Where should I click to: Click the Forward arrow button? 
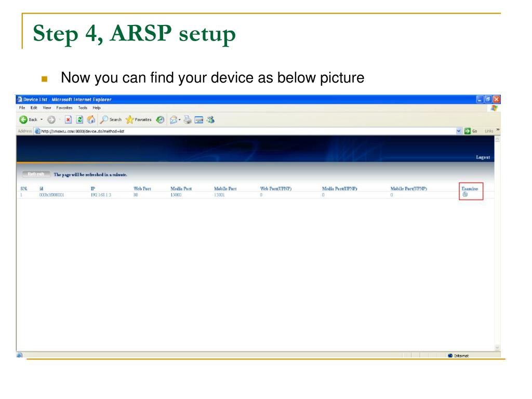tap(51, 120)
